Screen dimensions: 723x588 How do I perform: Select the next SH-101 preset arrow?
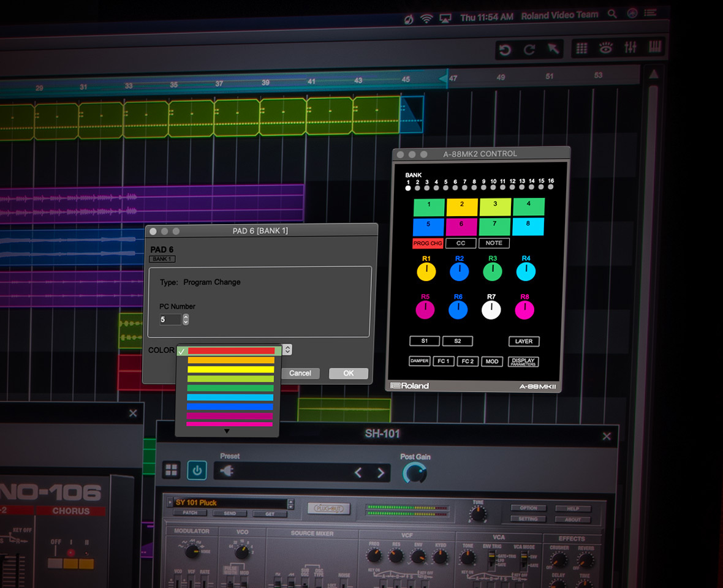(380, 473)
